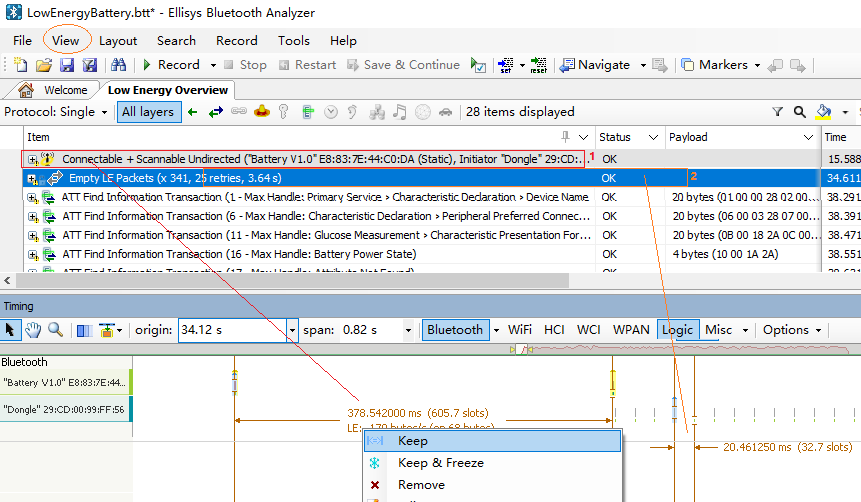Click the New file toolbar icon
The width and height of the screenshot is (861, 502).
[x=20, y=65]
